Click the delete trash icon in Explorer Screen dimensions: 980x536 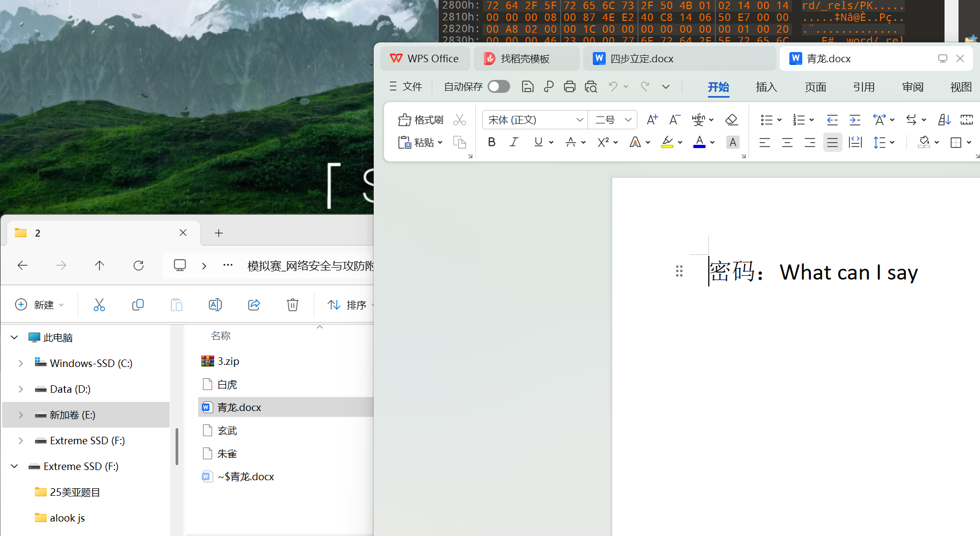(293, 305)
